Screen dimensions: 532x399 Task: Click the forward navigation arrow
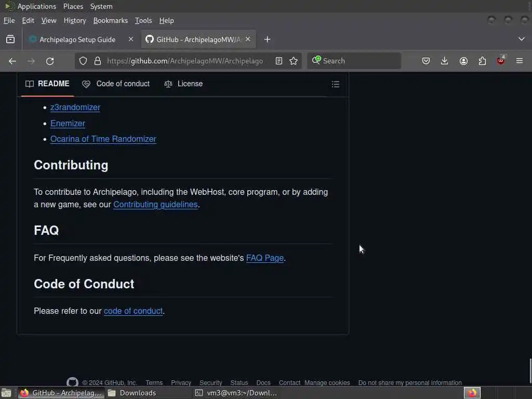point(31,61)
